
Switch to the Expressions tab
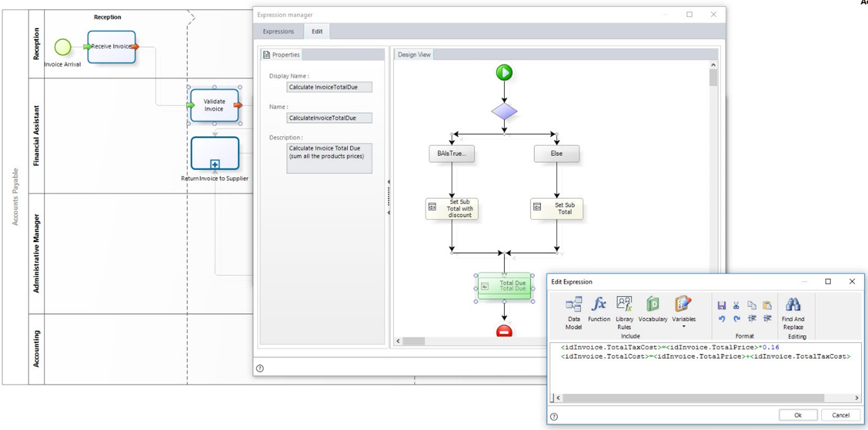click(278, 31)
